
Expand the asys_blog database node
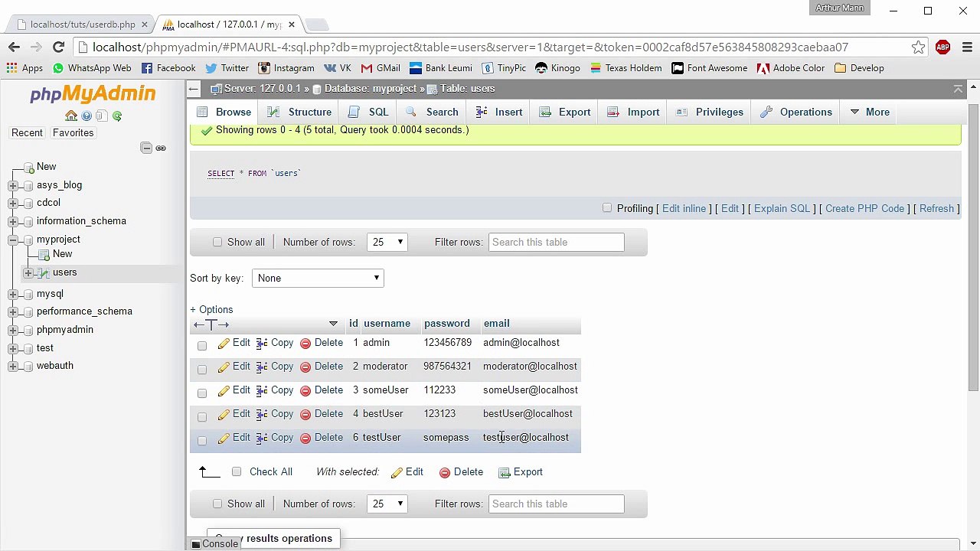click(x=13, y=185)
